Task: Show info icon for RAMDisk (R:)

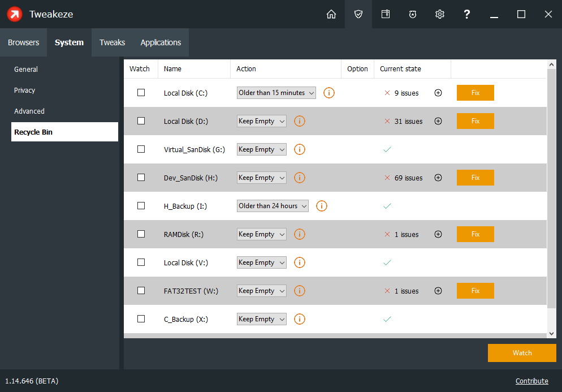Action: pos(299,234)
